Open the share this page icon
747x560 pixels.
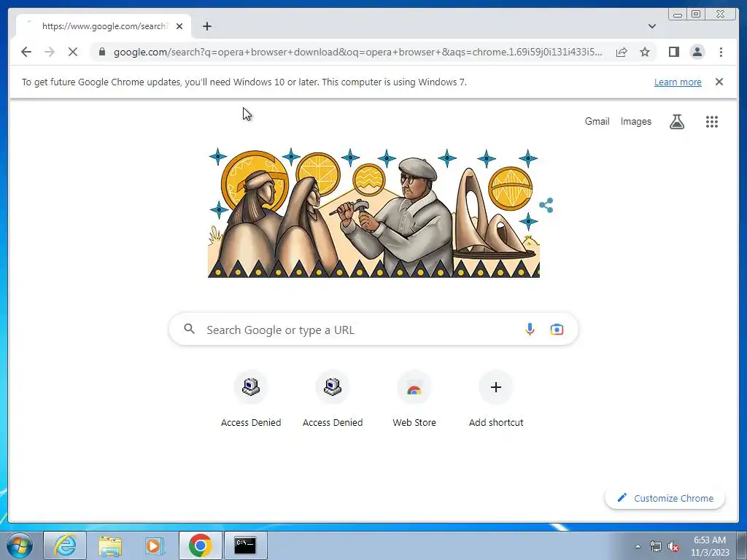click(x=622, y=52)
